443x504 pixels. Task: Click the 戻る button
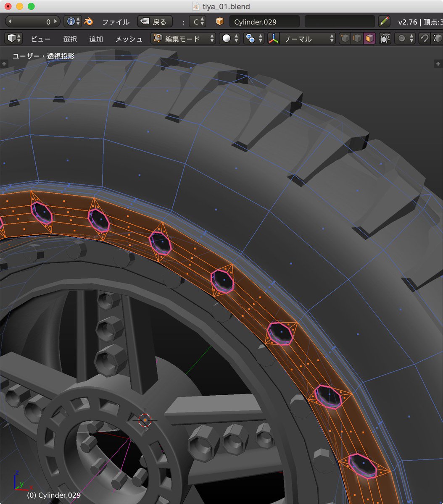tap(155, 21)
